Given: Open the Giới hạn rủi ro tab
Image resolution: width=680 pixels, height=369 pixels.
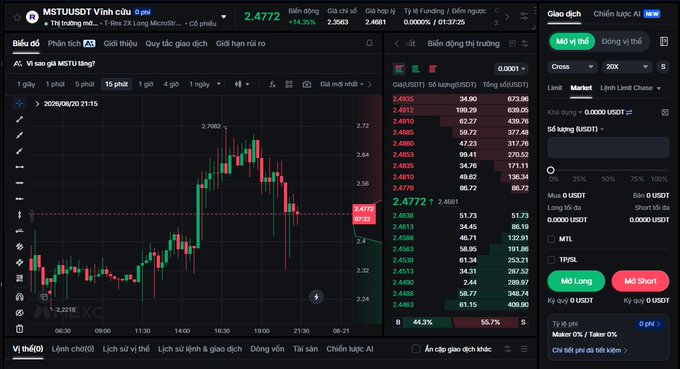Looking at the screenshot, I should coord(240,43).
